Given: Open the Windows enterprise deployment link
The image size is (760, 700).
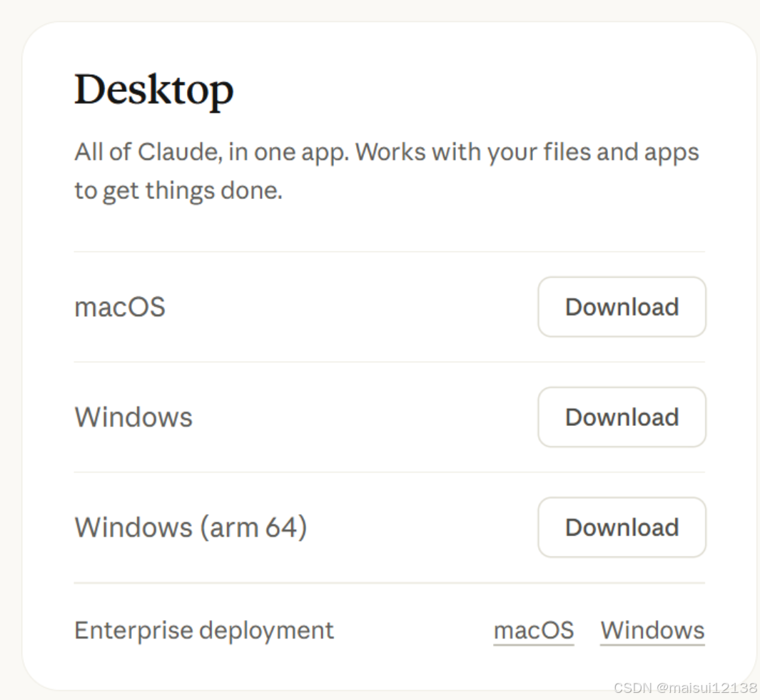Looking at the screenshot, I should (652, 631).
